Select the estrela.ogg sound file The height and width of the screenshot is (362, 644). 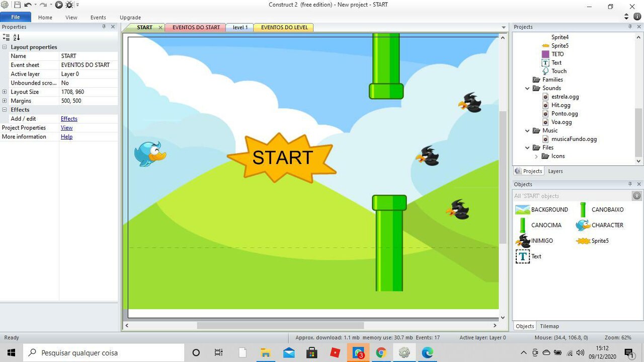tap(560, 97)
